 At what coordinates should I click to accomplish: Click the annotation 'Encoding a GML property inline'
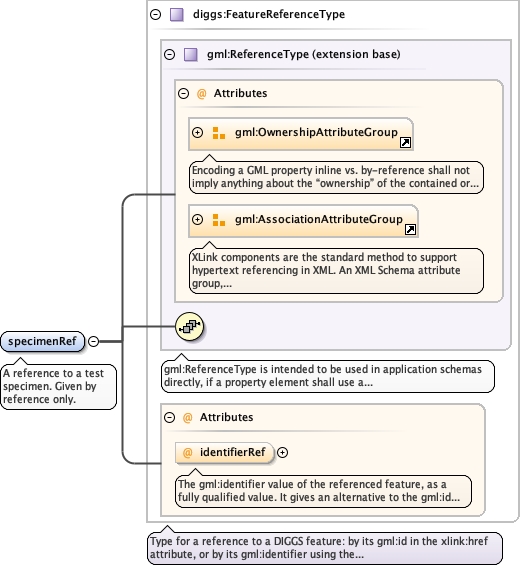click(336, 177)
